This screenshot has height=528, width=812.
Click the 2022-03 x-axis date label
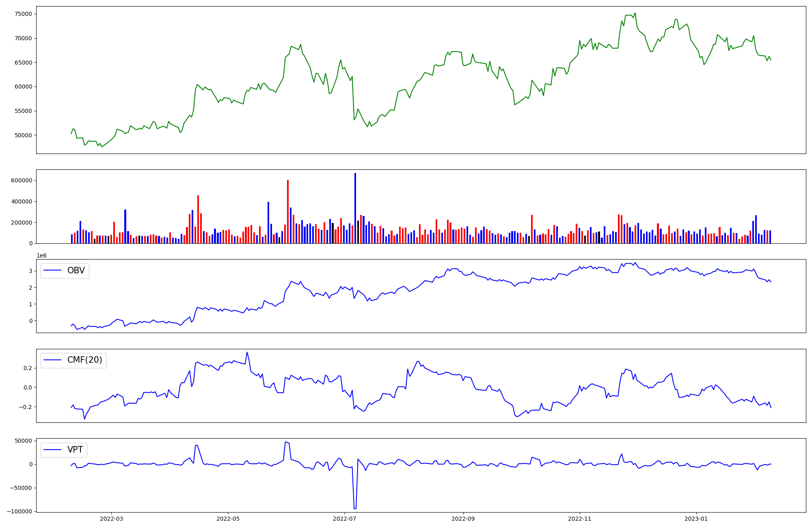point(111,519)
